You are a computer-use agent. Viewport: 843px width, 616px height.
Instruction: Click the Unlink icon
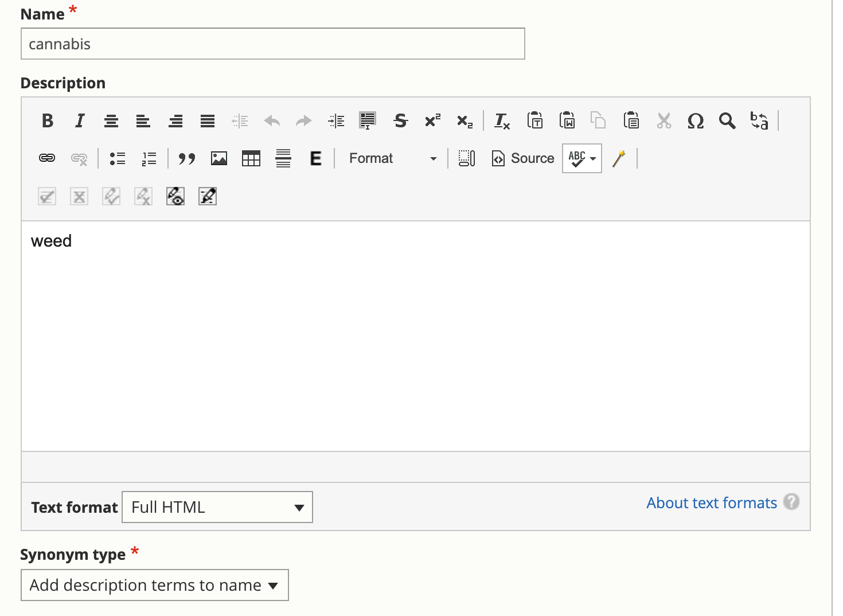click(79, 158)
